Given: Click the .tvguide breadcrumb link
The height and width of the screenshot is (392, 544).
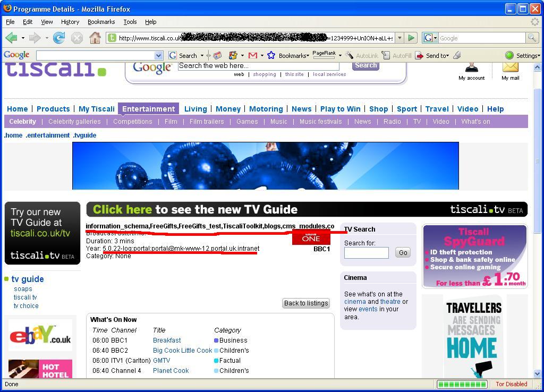Looking at the screenshot, I should (84, 135).
